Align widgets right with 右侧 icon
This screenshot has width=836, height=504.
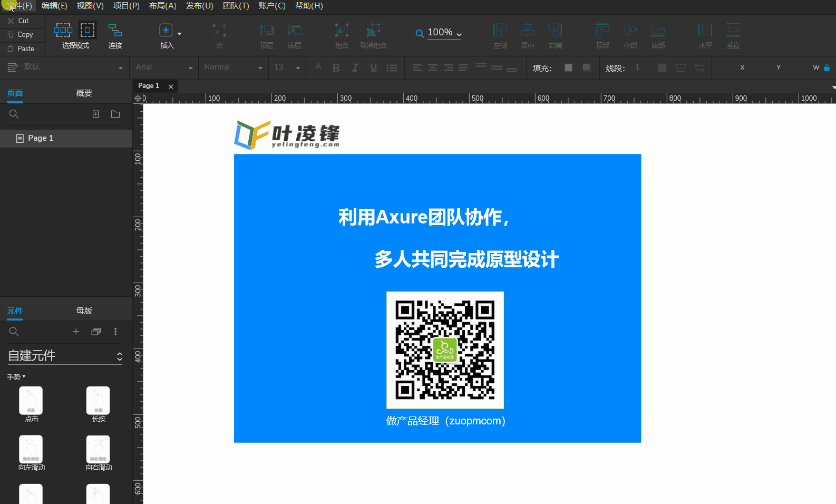(556, 30)
